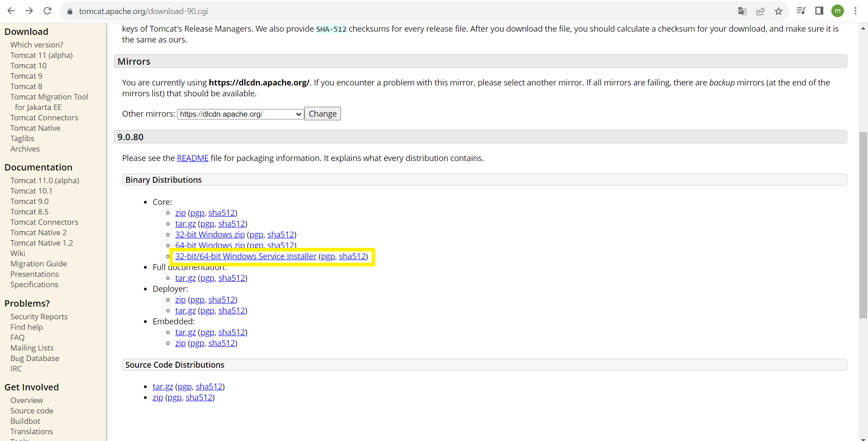Click the Change mirror button
Viewport: 868px width, 441px height.
322,114
